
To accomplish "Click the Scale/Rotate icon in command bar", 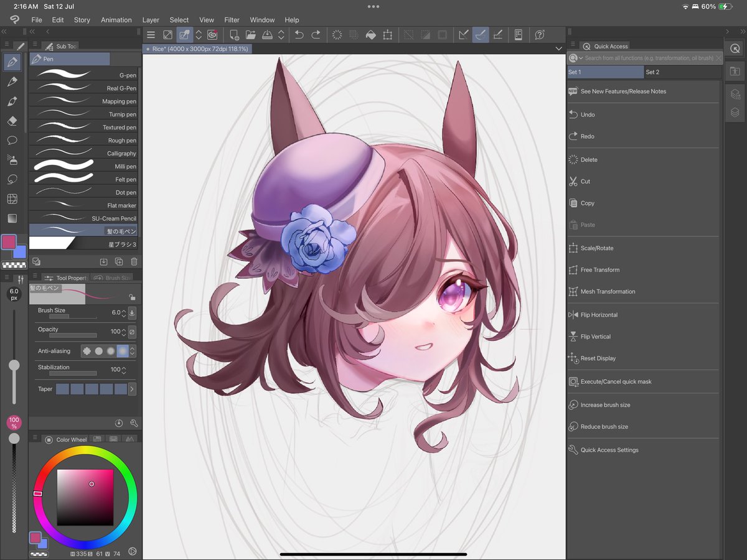I will coord(387,35).
